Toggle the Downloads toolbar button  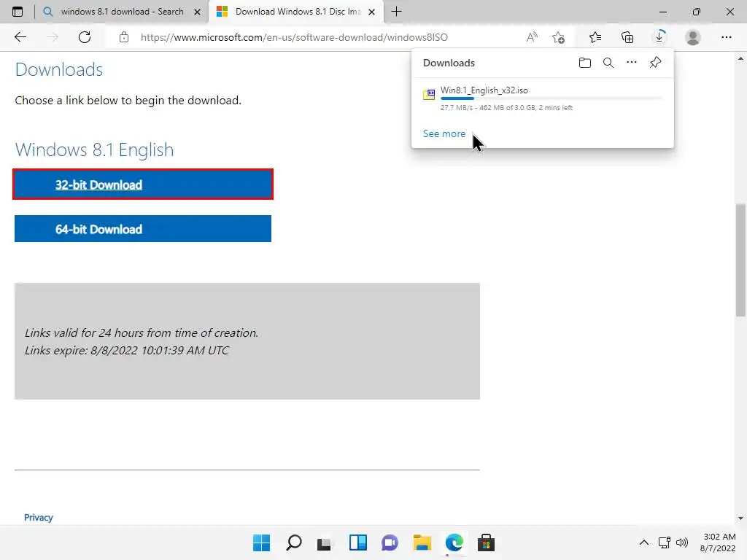click(x=659, y=36)
